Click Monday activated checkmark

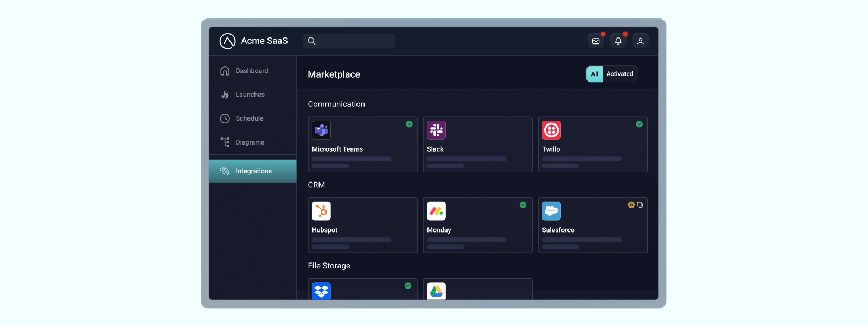coord(523,205)
